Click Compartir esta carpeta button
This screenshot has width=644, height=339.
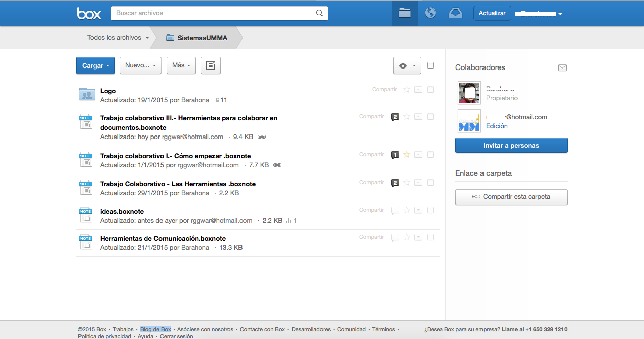pos(511,197)
